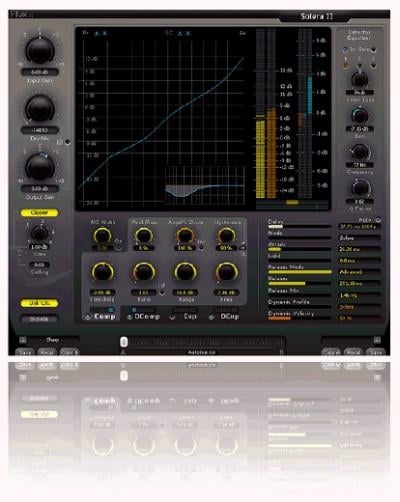Image resolution: width=400 pixels, height=502 pixels.
Task: Switch to the Comp section tab
Action: [105, 316]
